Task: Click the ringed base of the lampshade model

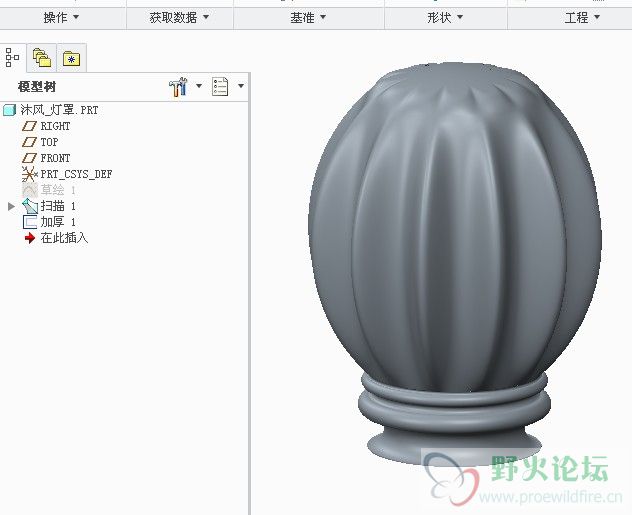Action: [454, 419]
